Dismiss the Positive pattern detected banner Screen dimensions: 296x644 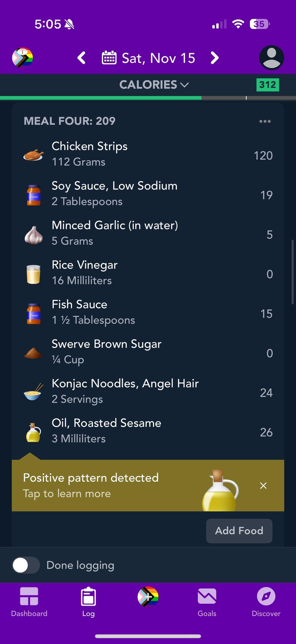[263, 485]
